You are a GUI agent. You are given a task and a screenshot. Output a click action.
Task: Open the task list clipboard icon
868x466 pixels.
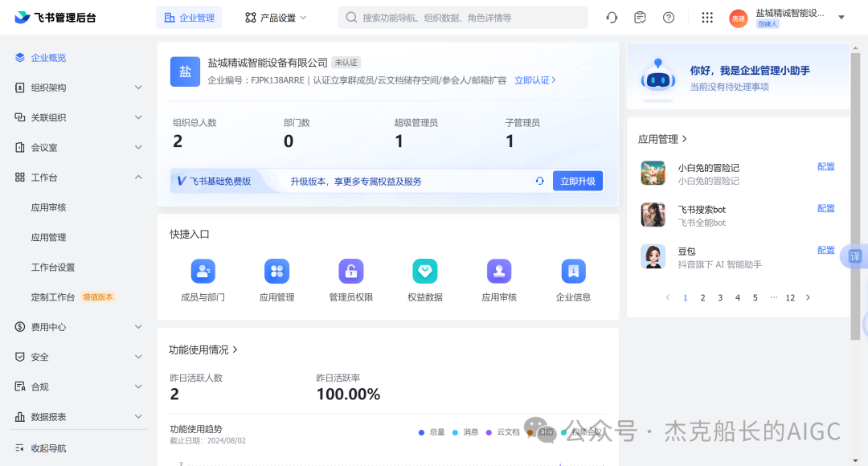pyautogui.click(x=640, y=18)
